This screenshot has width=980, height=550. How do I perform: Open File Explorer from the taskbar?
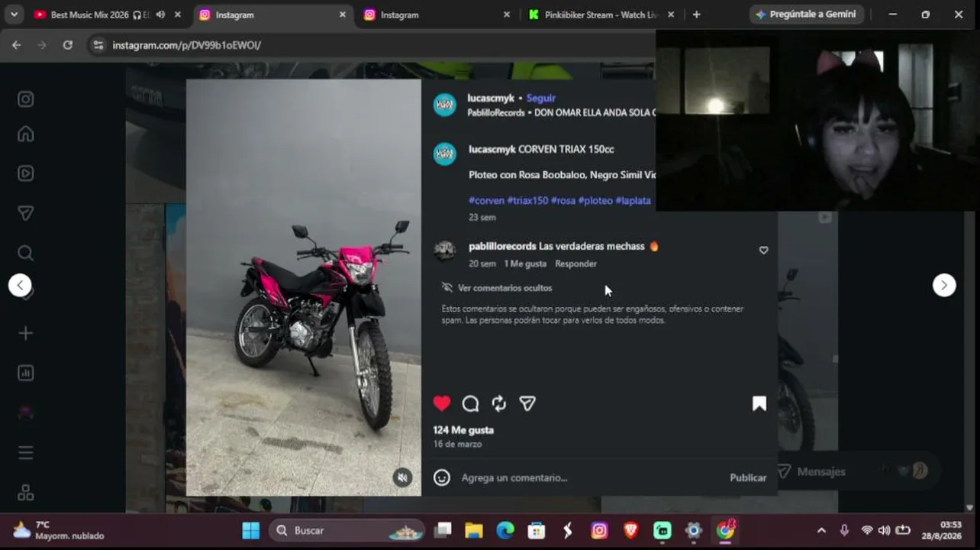pos(474,530)
